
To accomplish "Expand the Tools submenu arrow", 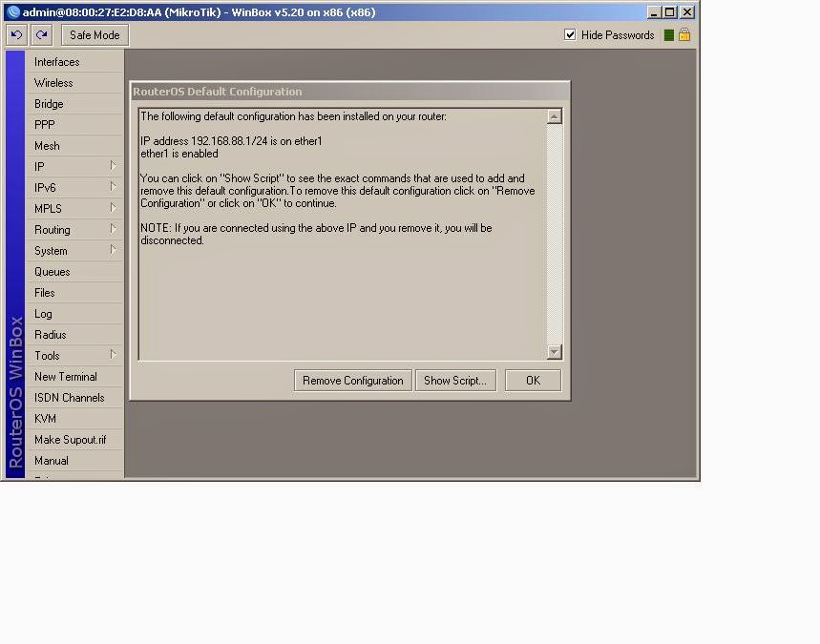I will (x=113, y=354).
